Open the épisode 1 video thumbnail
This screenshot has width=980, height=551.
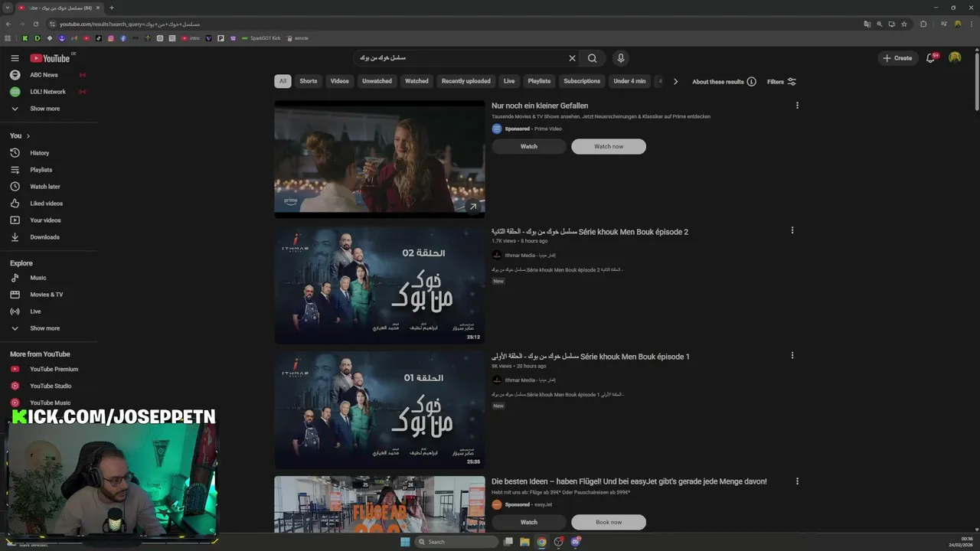tap(380, 409)
